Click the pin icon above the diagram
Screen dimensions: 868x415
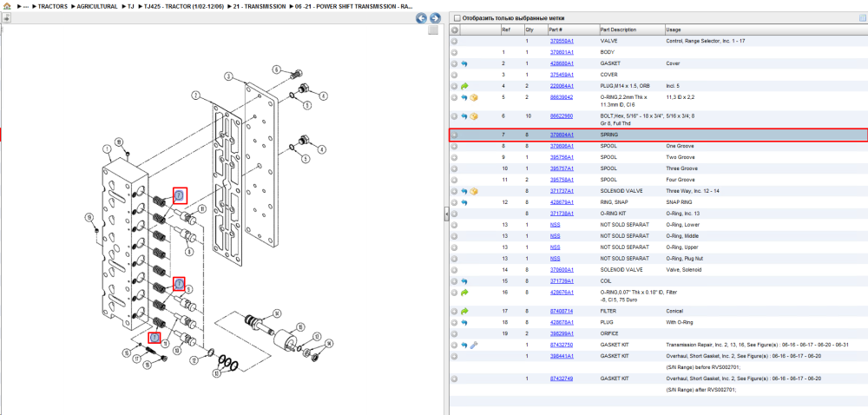coord(7,17)
